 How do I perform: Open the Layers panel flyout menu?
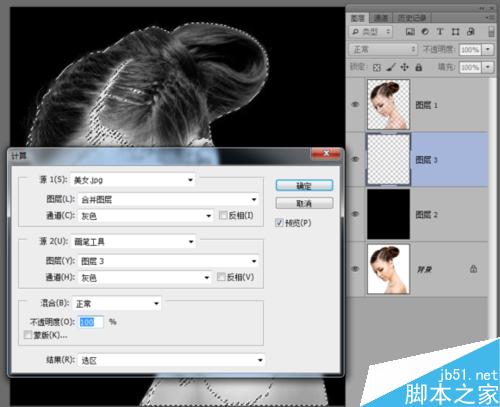pos(490,17)
